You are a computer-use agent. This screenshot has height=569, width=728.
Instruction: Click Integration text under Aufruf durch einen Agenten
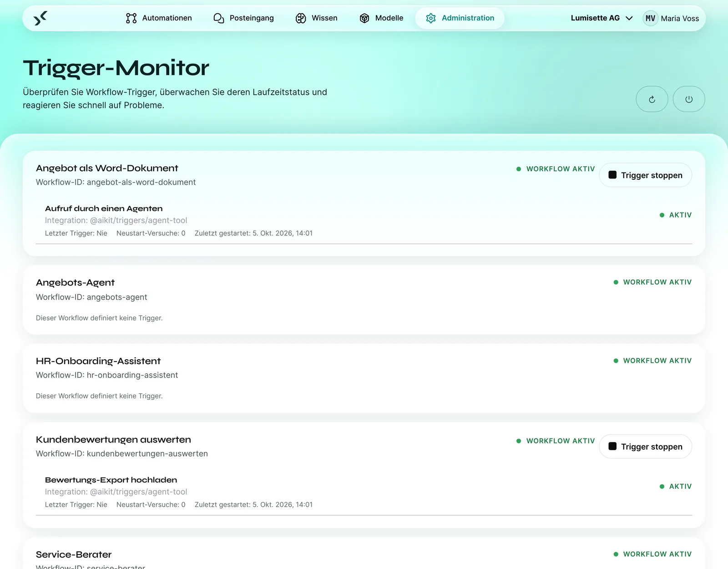tap(116, 220)
